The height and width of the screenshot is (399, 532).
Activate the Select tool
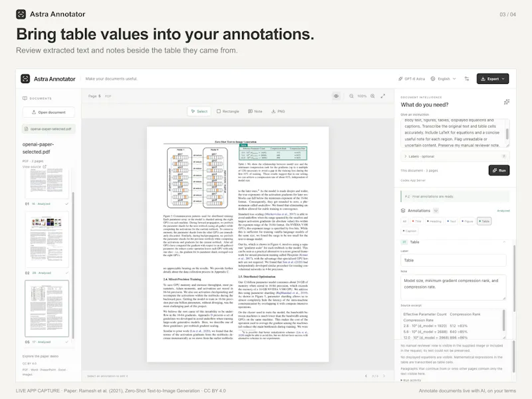tap(199, 111)
